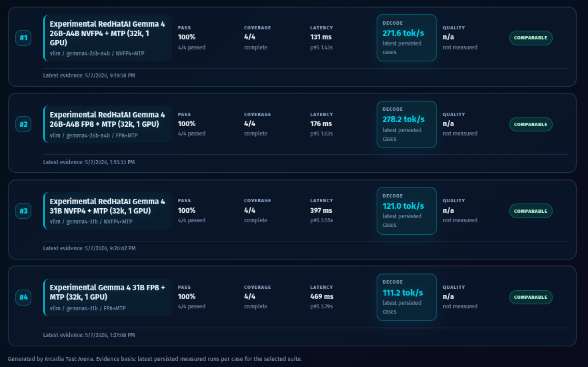588x367 pixels.
Task: Click quality n/a value in row #1
Action: pos(448,37)
